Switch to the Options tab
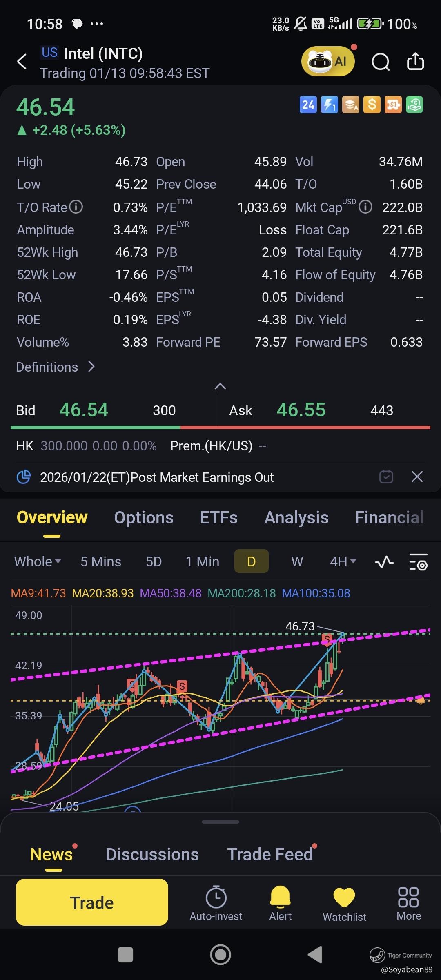The width and height of the screenshot is (441, 980). [x=144, y=518]
